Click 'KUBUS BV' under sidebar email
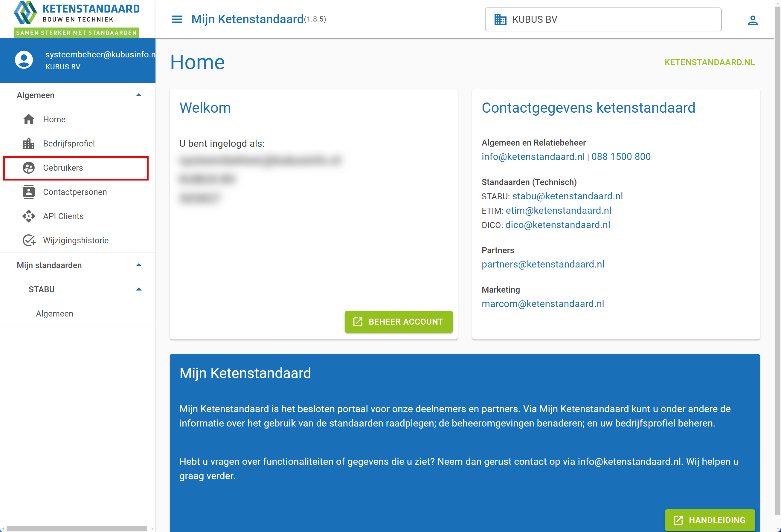781x532 pixels. [x=63, y=67]
